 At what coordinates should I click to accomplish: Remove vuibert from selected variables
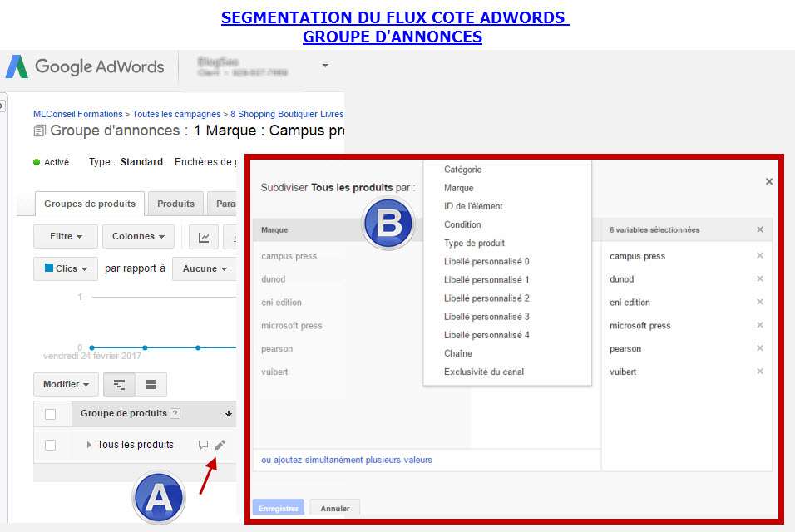(760, 372)
